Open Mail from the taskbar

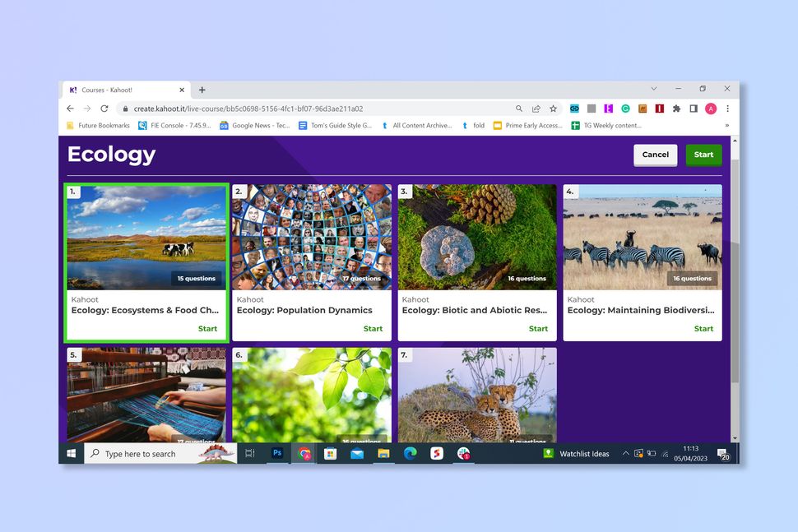pos(356,453)
